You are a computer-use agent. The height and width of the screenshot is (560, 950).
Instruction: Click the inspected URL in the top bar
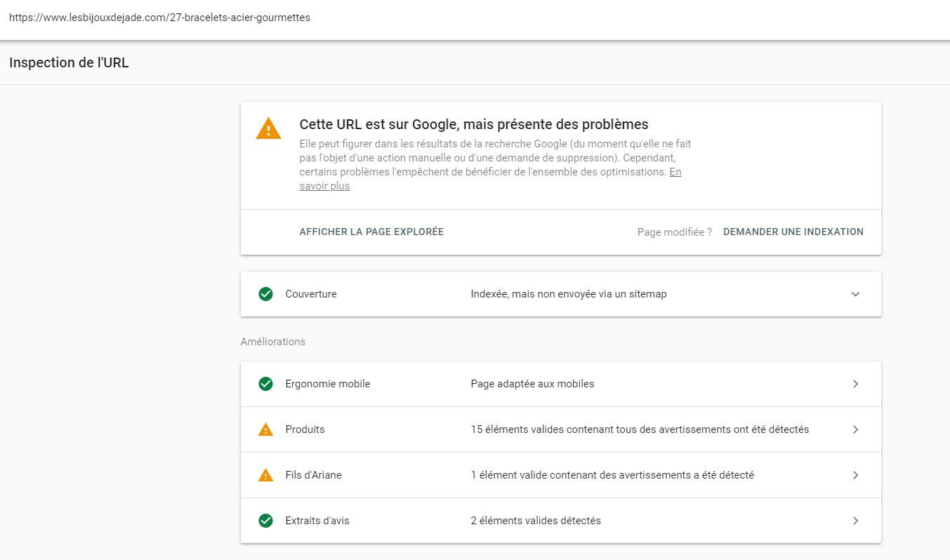coord(159,18)
